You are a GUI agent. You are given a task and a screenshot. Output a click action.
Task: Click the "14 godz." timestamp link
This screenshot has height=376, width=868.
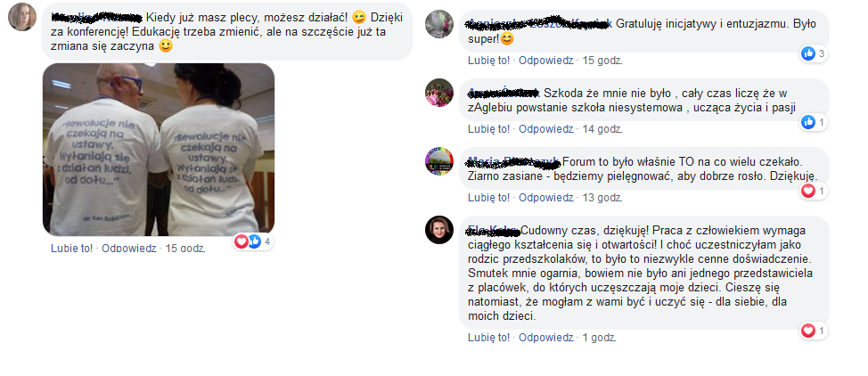602,129
